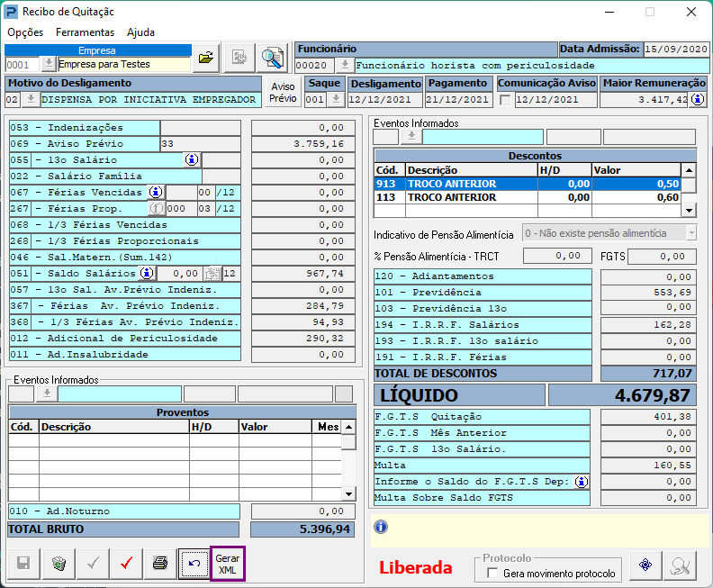Click the Gerar XML button
The image size is (713, 588).
tap(228, 564)
